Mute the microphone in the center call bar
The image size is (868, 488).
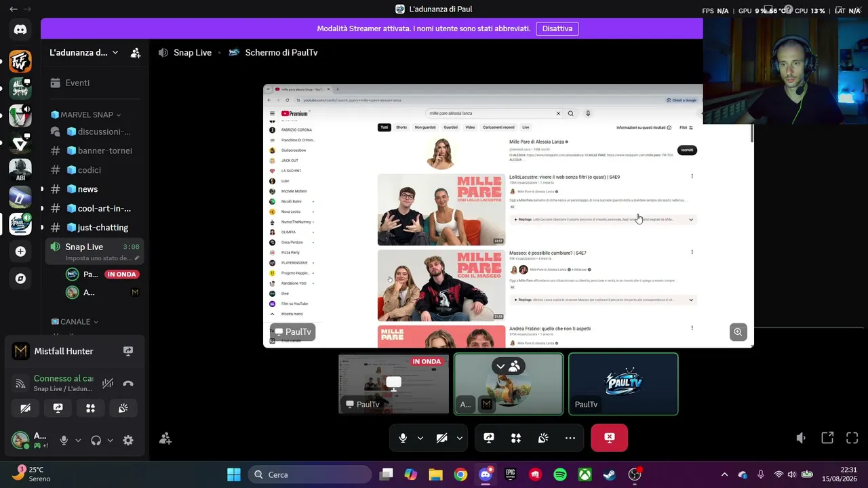coord(403,438)
